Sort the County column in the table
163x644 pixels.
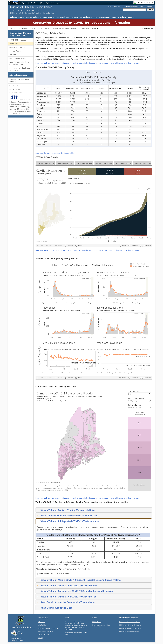coord(48,88)
